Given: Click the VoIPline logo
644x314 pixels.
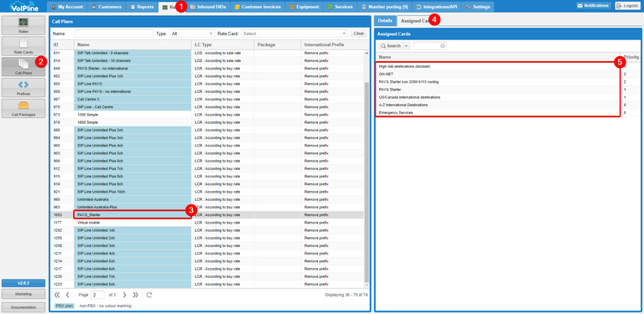Looking at the screenshot, I should coord(23,6).
